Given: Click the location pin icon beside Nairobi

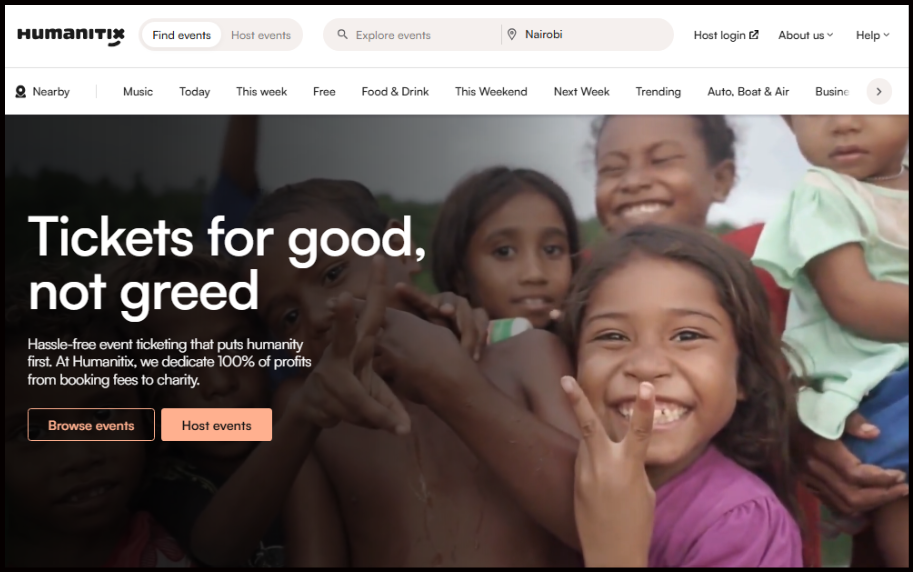Looking at the screenshot, I should coord(512,34).
